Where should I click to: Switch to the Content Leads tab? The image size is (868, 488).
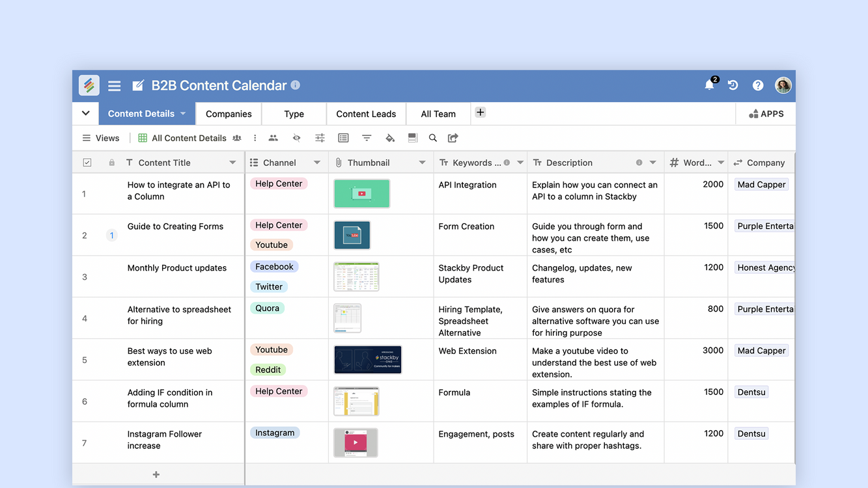tap(366, 114)
